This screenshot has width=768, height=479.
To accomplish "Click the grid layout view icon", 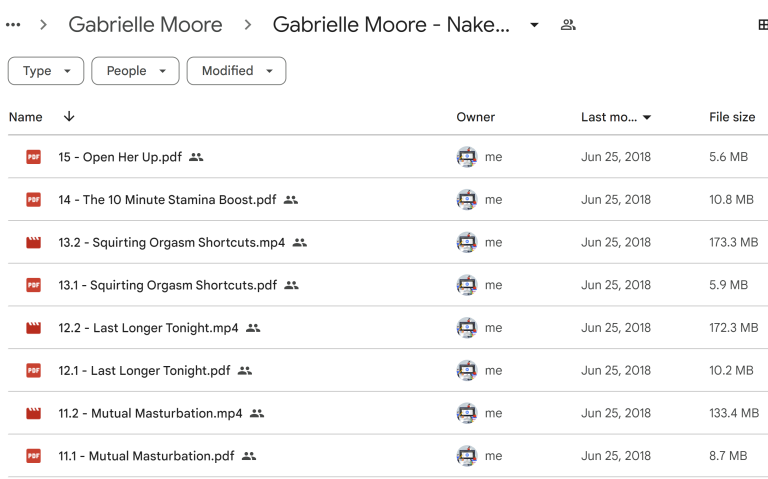I will pos(763,25).
